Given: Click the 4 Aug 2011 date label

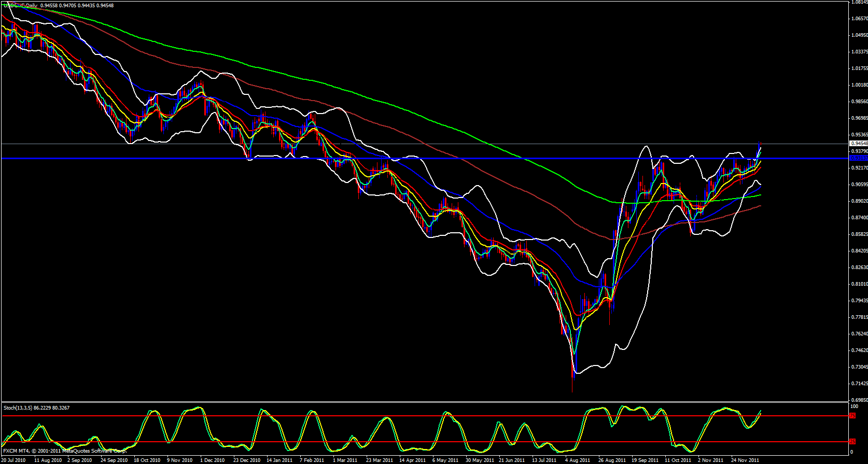Looking at the screenshot, I should (577, 460).
